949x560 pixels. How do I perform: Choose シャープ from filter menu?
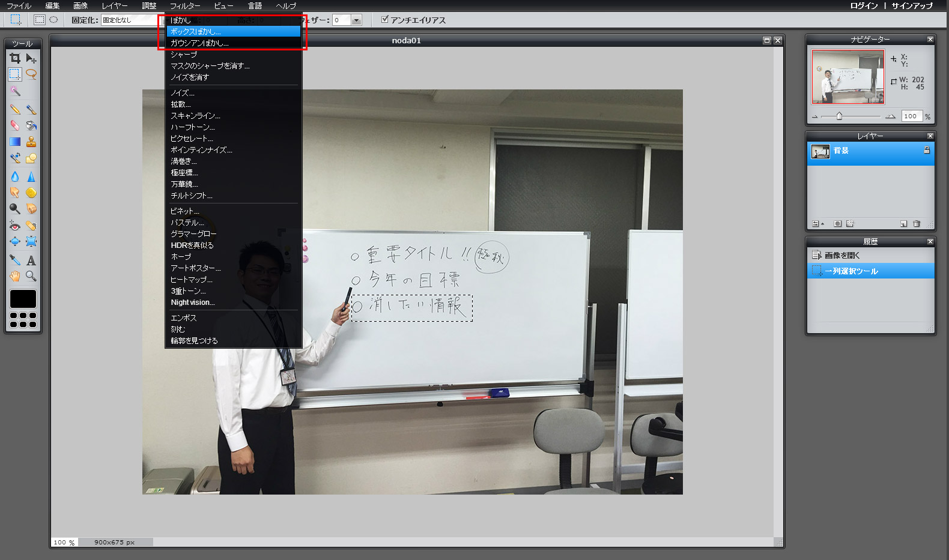click(233, 55)
